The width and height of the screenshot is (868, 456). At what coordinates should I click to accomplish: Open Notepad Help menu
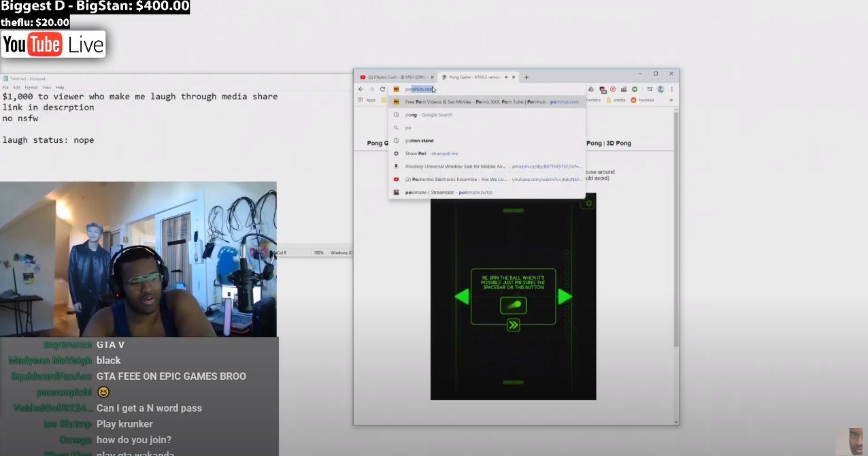pyautogui.click(x=60, y=88)
